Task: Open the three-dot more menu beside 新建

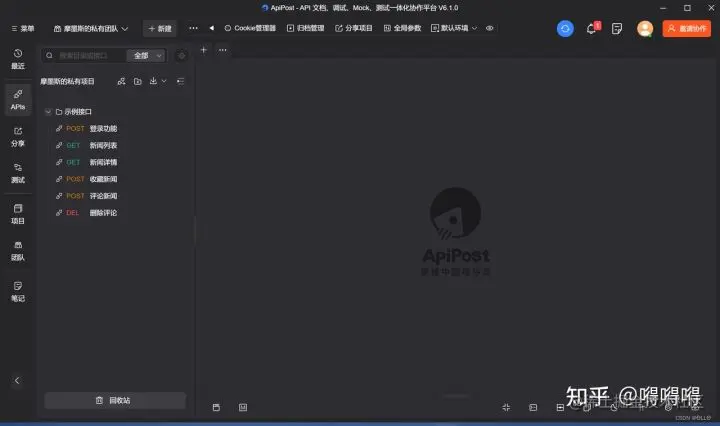Action: 193,28
